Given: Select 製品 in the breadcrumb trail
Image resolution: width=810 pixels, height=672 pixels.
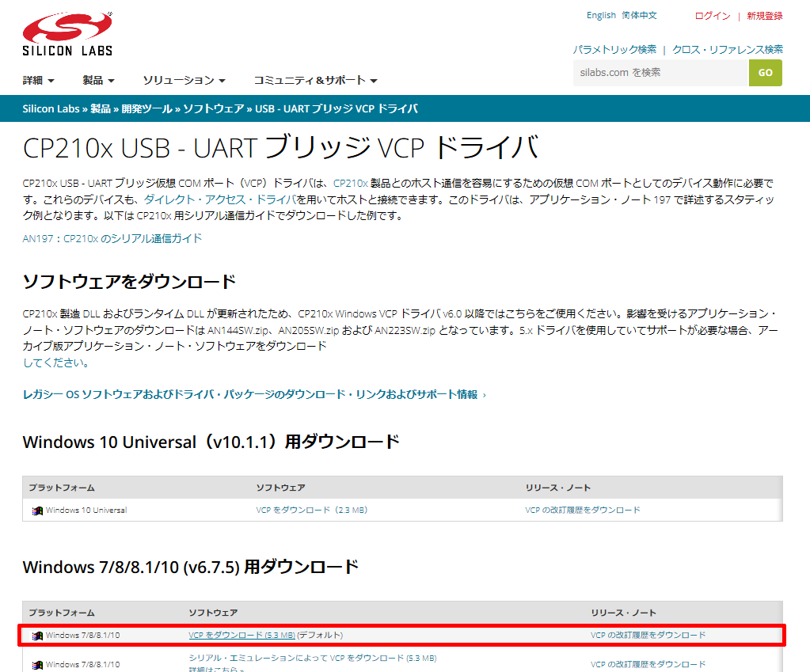Looking at the screenshot, I should 101,109.
